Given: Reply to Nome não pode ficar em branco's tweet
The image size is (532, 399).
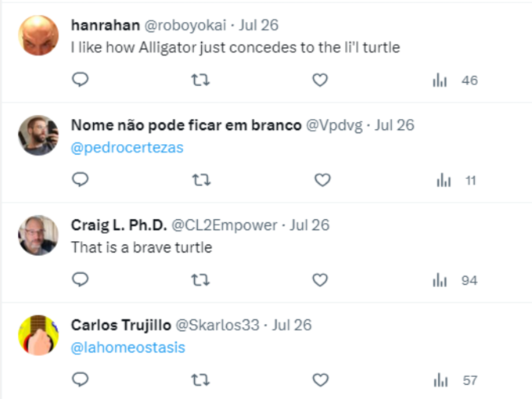Looking at the screenshot, I should click(81, 180).
